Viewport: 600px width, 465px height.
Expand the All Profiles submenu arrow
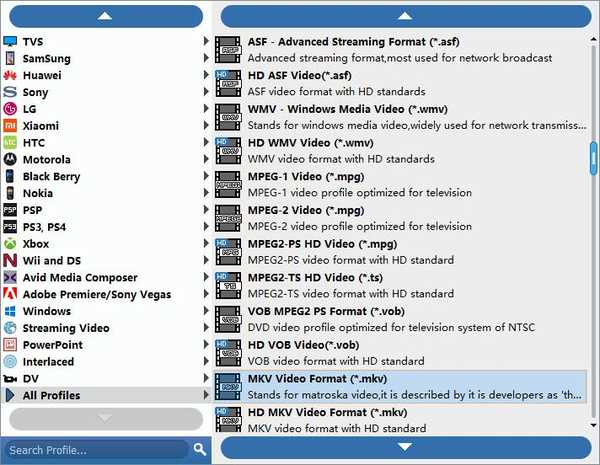tap(206, 395)
